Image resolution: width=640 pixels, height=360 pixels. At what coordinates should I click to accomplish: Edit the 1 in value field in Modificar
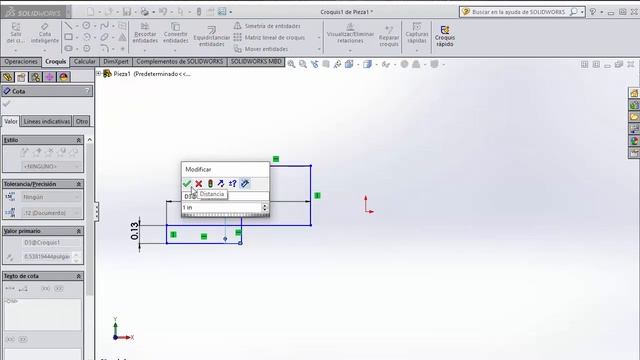[x=221, y=207]
